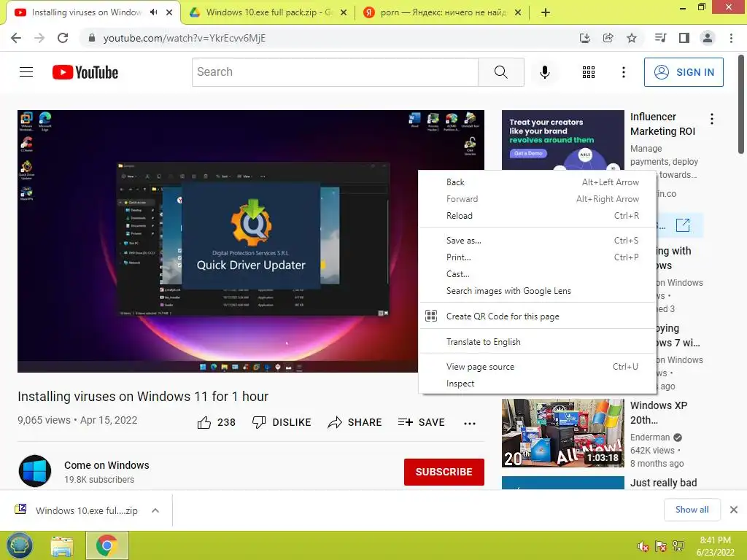Select Search images with Google Lens
This screenshot has height=560, width=747.
tap(538, 291)
